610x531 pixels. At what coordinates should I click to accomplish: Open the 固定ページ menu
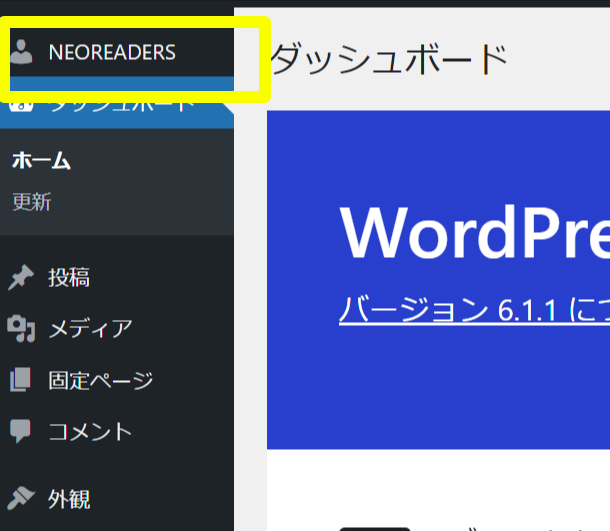point(101,380)
